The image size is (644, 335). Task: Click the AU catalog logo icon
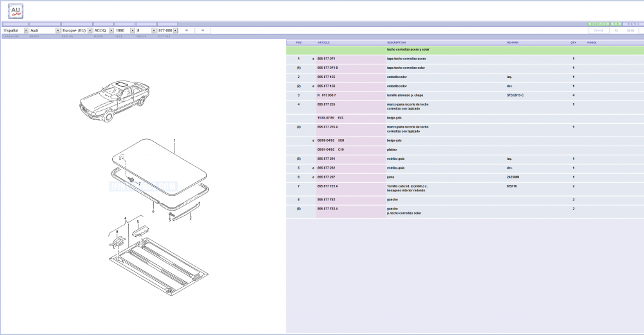coord(15,10)
